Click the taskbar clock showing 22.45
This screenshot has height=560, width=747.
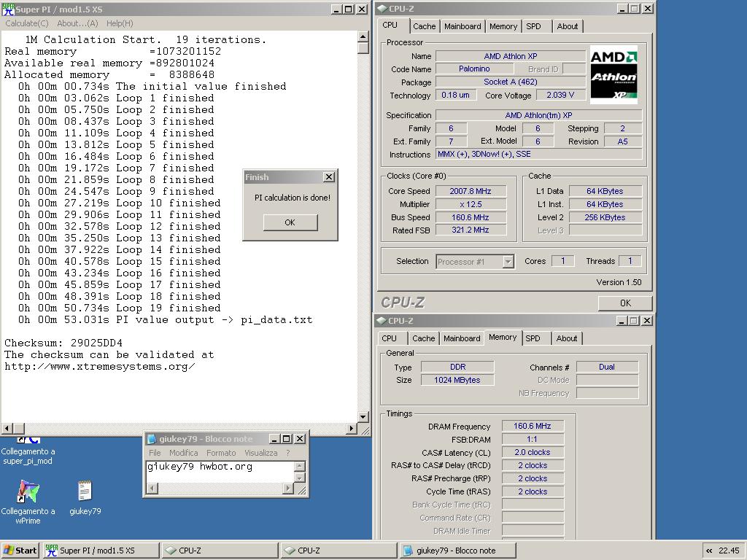[729, 551]
